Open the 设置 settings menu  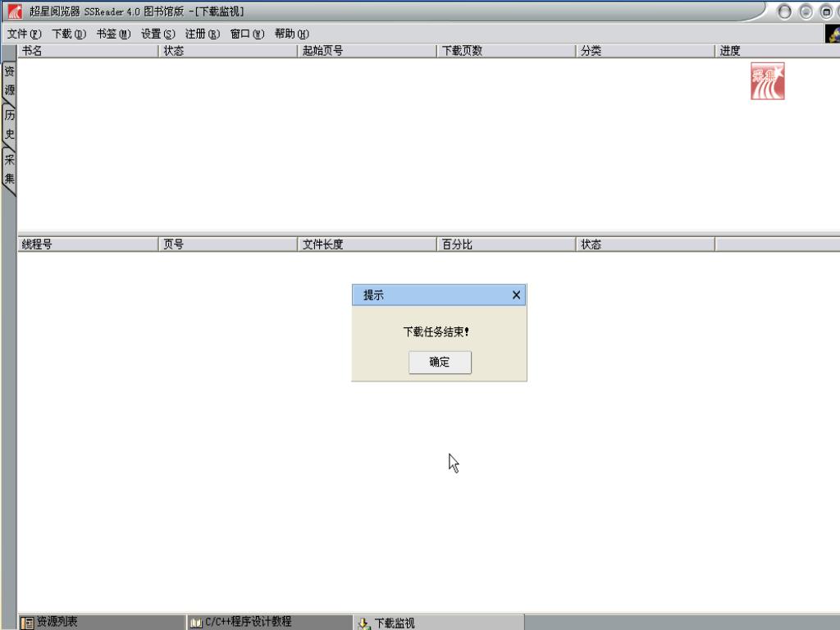(157, 34)
